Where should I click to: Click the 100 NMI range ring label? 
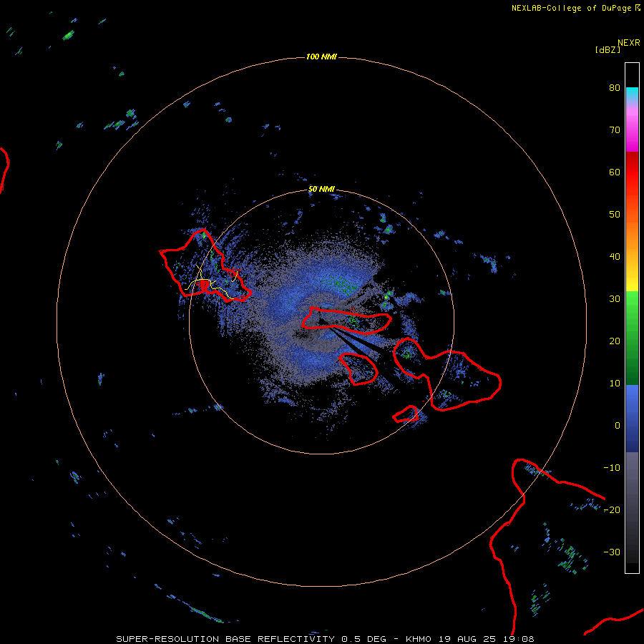(x=321, y=57)
